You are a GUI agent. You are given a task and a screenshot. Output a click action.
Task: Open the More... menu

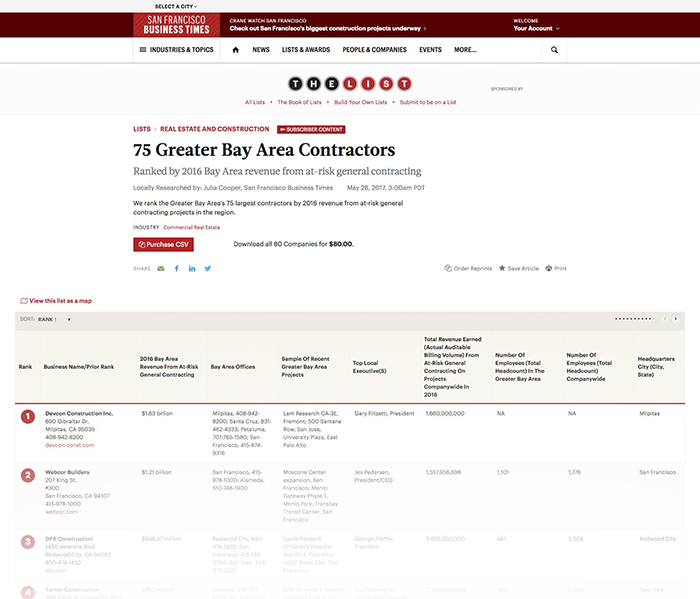[465, 50]
